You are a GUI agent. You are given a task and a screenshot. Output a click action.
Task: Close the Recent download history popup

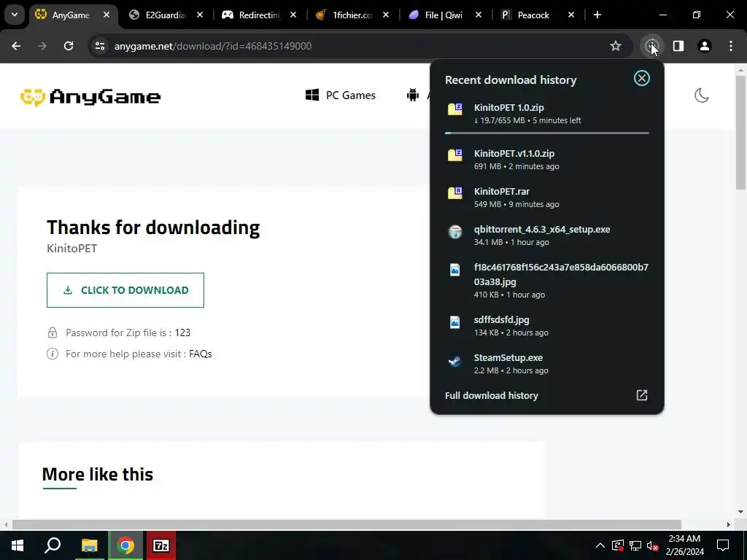642,78
